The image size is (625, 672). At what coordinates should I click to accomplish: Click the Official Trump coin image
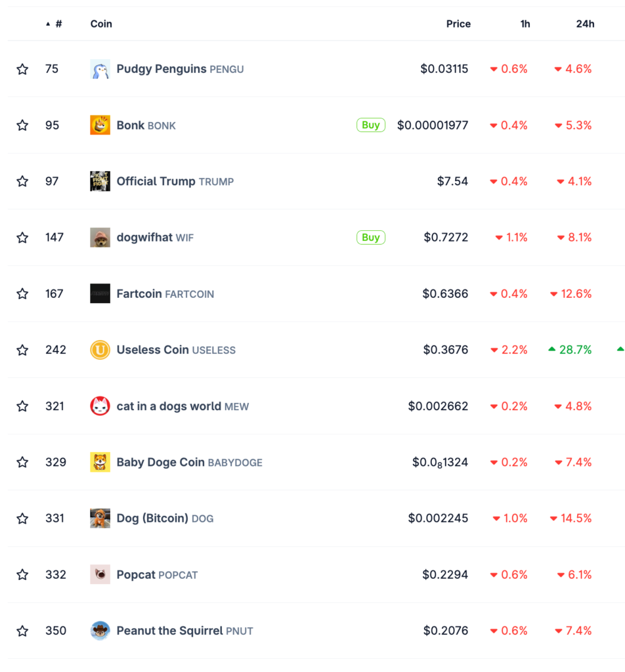[100, 181]
